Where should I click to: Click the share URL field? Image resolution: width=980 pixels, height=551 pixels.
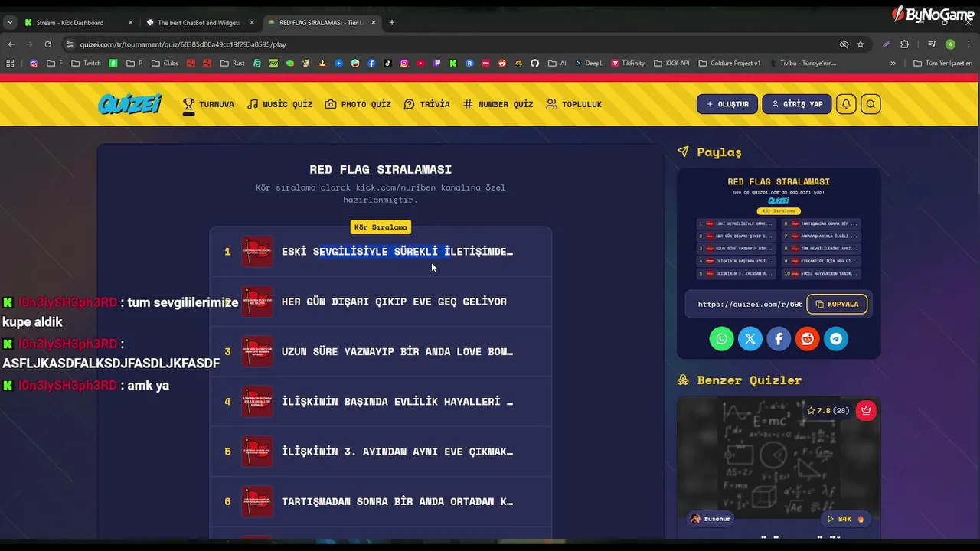(x=750, y=304)
